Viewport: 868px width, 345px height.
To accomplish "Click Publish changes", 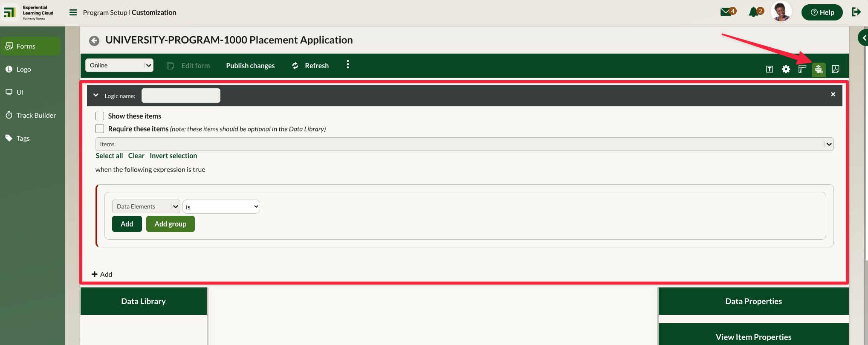I will (x=250, y=66).
